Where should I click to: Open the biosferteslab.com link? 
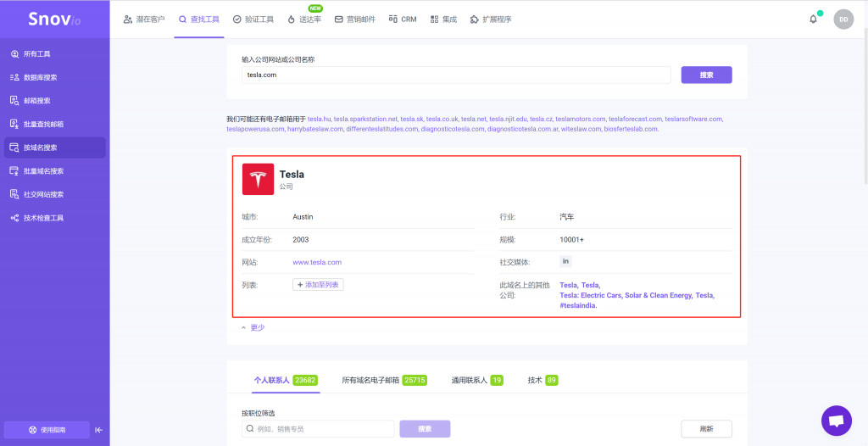pyautogui.click(x=631, y=129)
